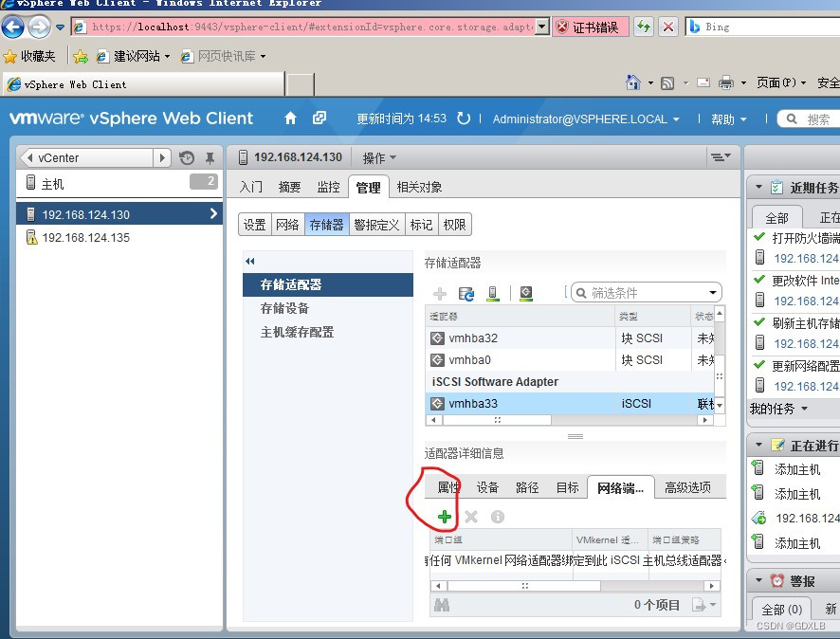Expand the filter conditions dropdown arrow

click(713, 292)
